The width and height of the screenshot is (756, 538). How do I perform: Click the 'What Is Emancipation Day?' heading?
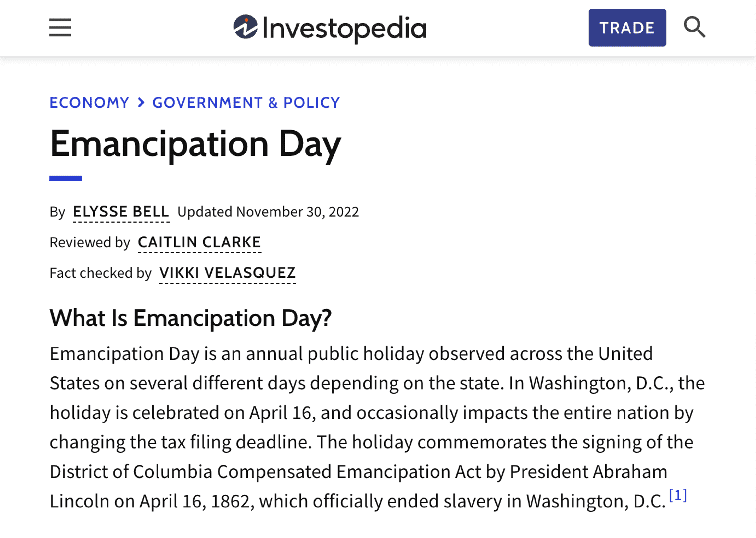[x=191, y=318]
